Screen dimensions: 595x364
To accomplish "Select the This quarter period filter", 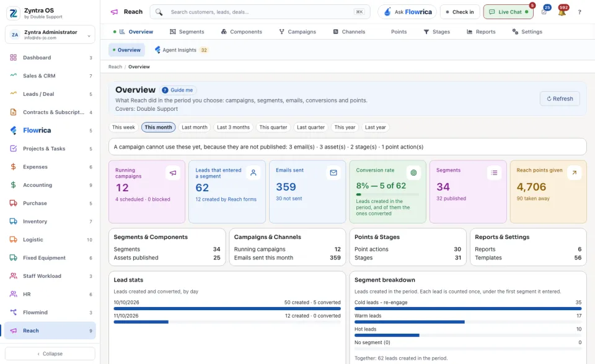I will point(273,128).
